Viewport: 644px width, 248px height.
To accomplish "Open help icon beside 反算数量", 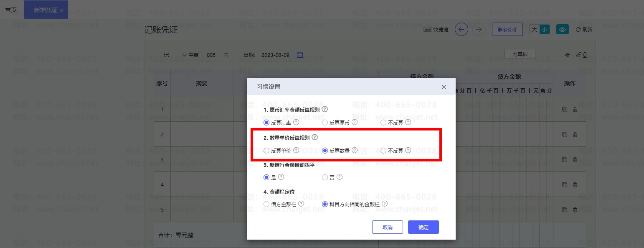I will click(355, 150).
